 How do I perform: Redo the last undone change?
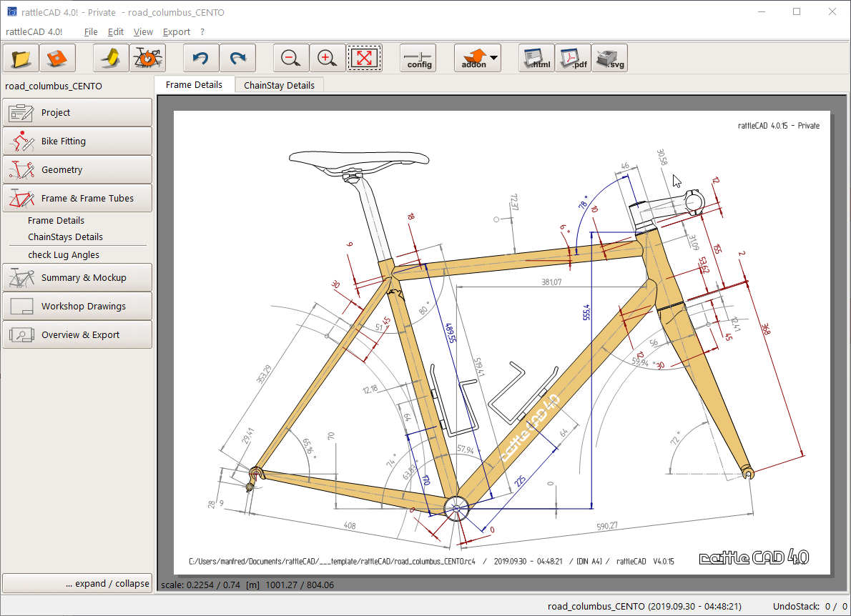click(237, 58)
